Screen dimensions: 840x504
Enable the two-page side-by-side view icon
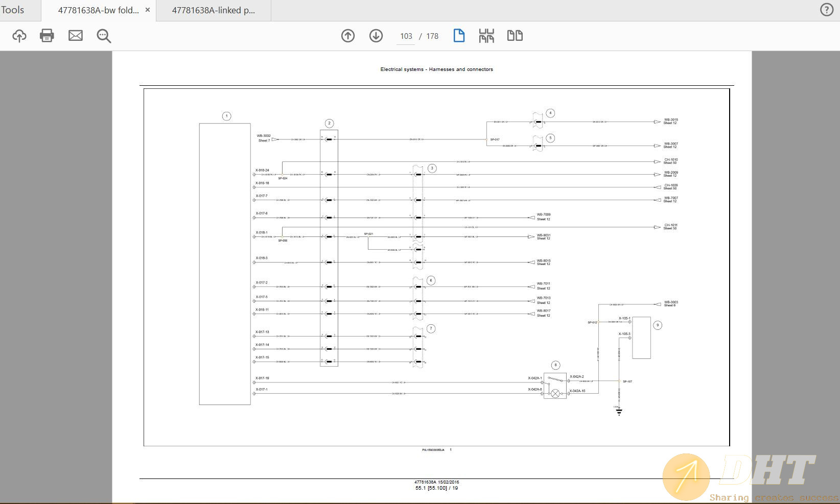515,36
